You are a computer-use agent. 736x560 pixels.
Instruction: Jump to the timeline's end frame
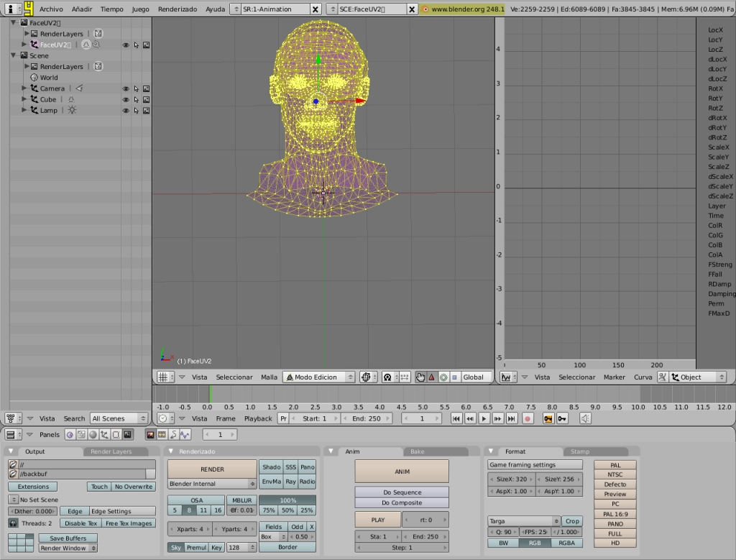(x=512, y=418)
